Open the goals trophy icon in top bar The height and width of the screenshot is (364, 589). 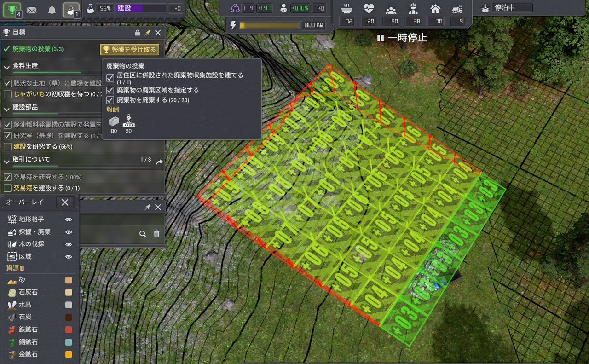pos(12,9)
